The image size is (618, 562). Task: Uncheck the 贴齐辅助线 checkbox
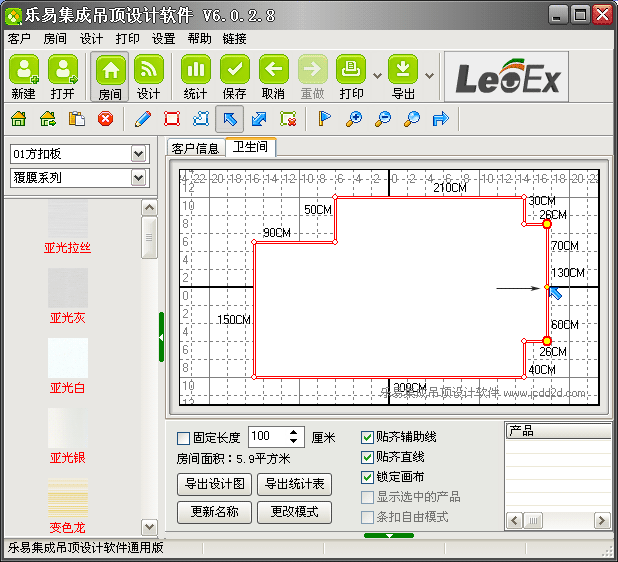367,437
